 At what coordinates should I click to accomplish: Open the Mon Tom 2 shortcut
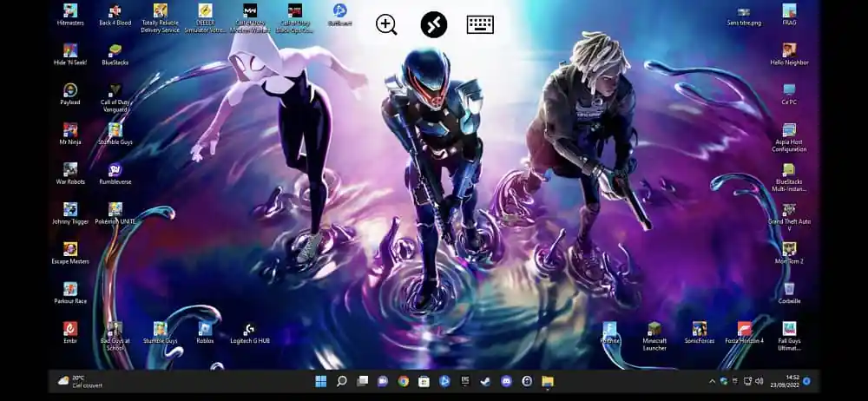[x=789, y=253]
